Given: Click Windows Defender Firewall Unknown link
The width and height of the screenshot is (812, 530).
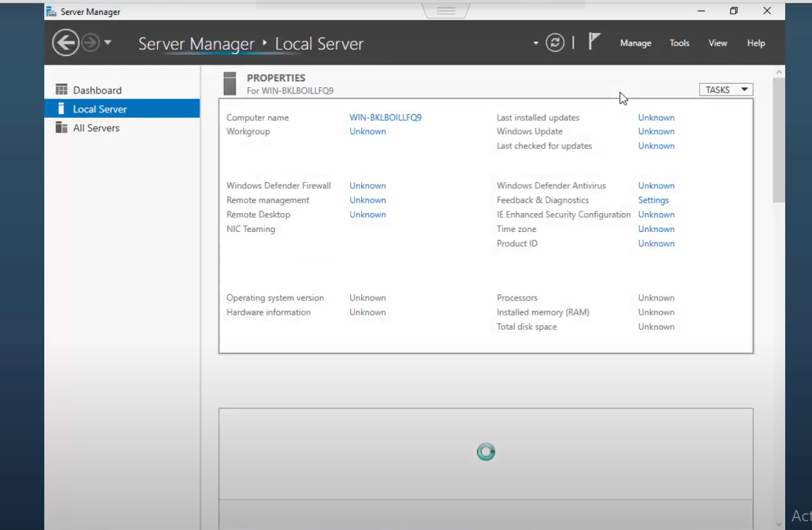Looking at the screenshot, I should 367,186.
